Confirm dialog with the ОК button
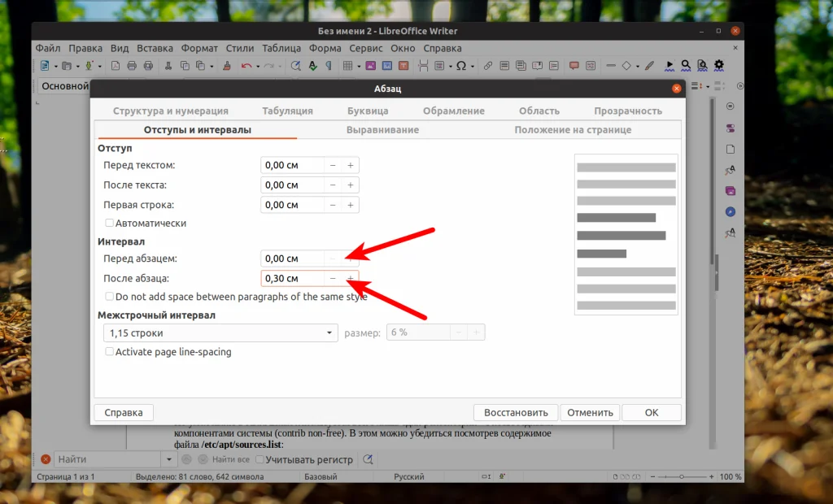Viewport: 833px width, 504px height. (x=651, y=412)
